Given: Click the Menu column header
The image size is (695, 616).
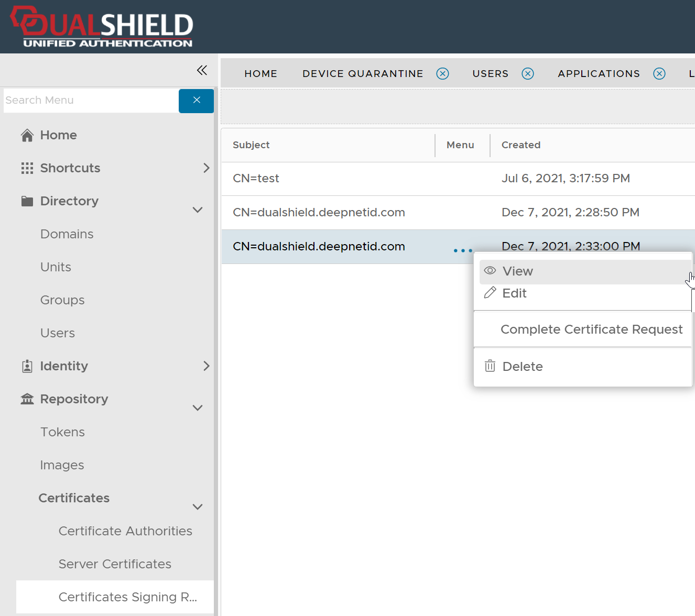Looking at the screenshot, I should (x=460, y=145).
